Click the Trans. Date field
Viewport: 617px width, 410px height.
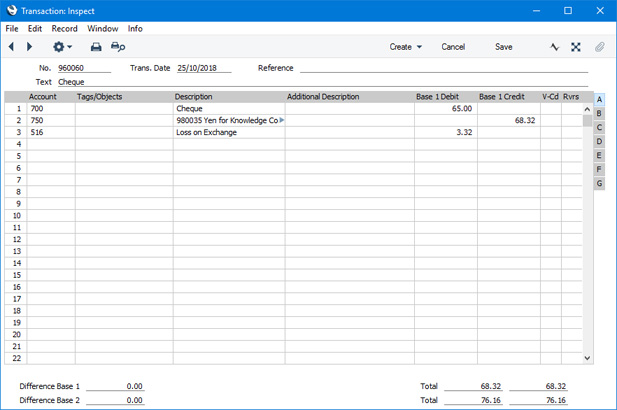coord(203,68)
